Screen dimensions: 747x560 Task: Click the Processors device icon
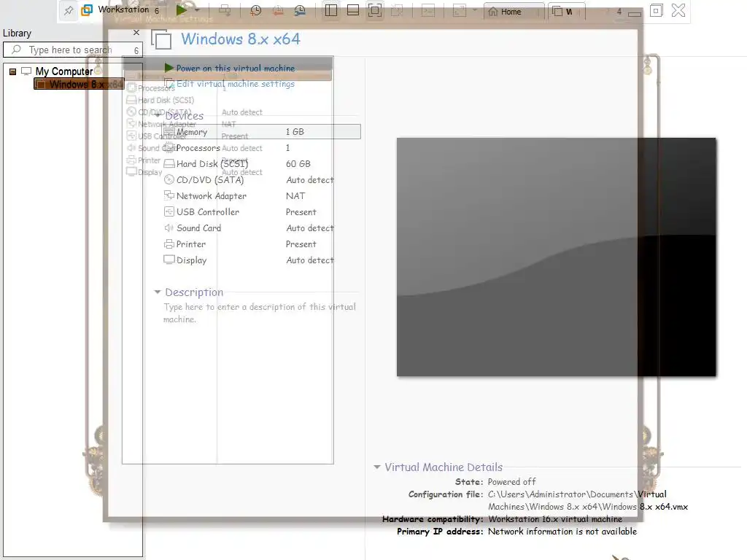[x=169, y=148]
